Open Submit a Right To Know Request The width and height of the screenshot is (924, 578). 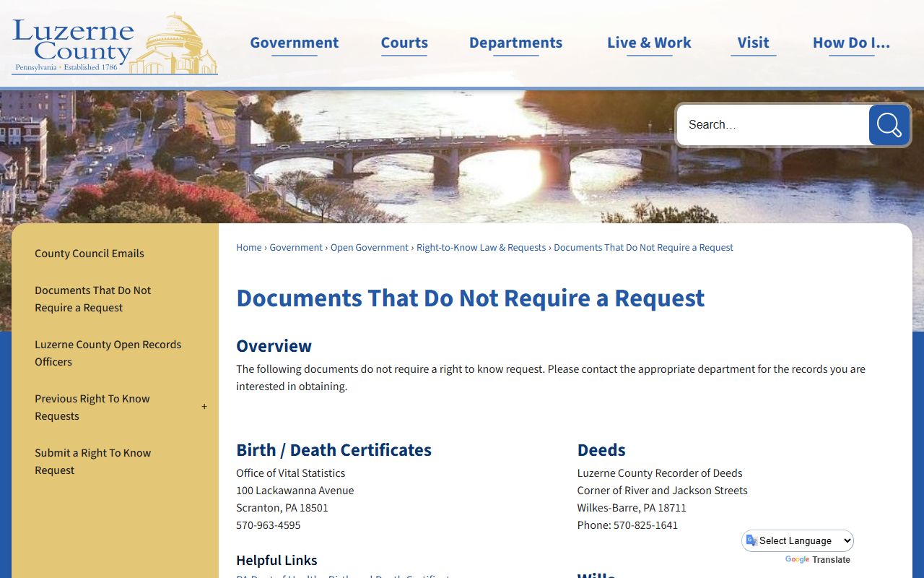[93, 462]
